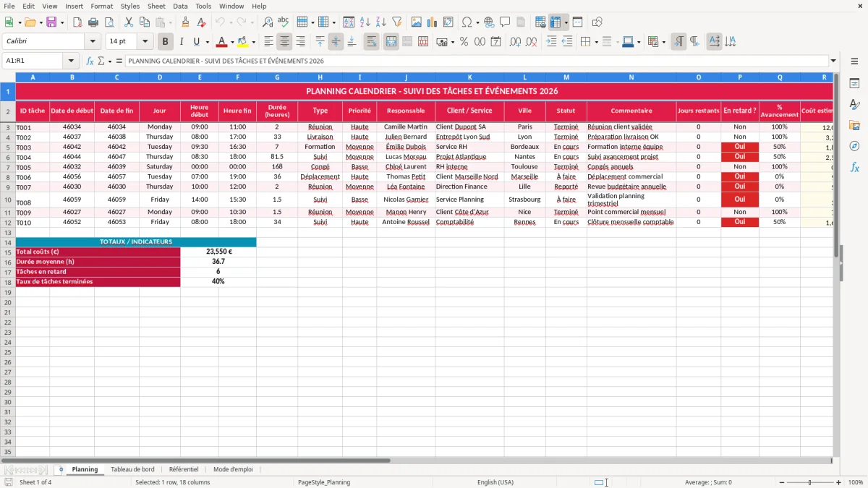Open the sidebar Navigator panel
Image resolution: width=868 pixels, height=488 pixels.
[854, 146]
